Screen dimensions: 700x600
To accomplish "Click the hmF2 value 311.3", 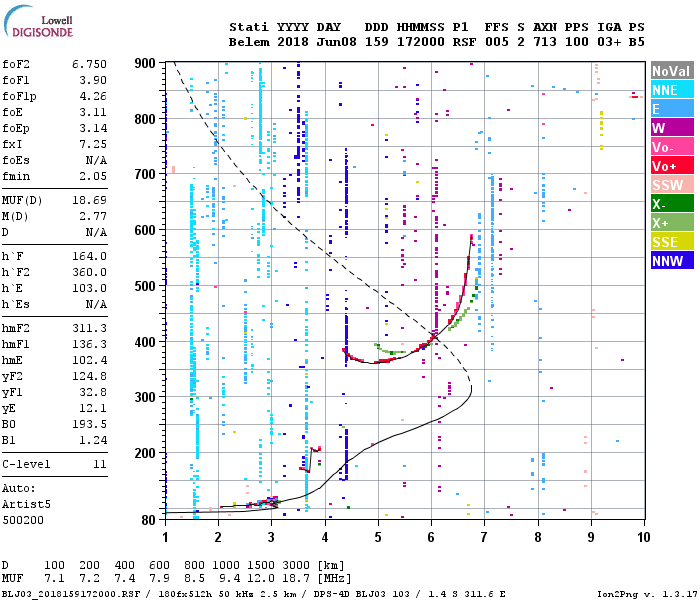I will click(89, 329).
